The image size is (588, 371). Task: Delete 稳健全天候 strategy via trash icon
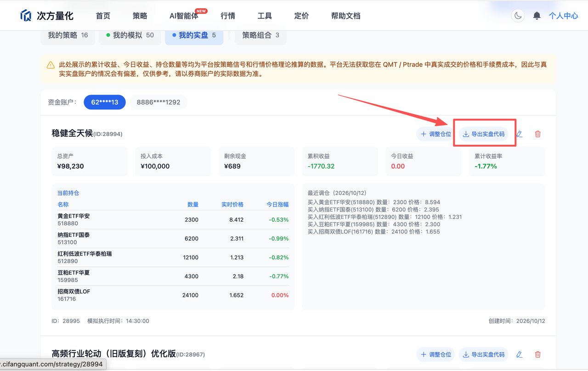(538, 134)
